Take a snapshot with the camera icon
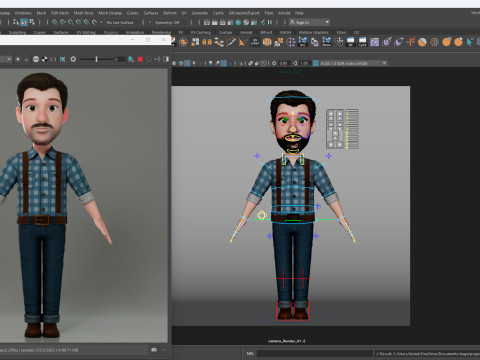The image size is (480, 360). pos(154,350)
